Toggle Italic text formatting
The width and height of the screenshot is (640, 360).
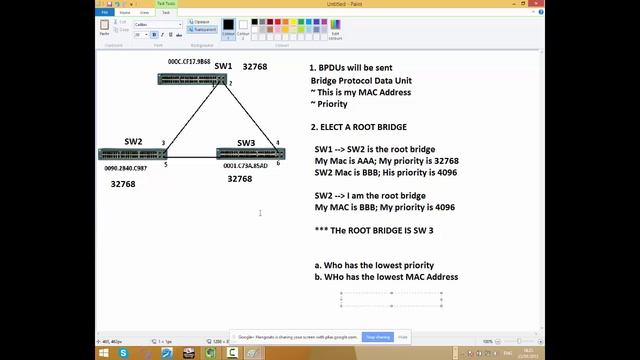162,35
